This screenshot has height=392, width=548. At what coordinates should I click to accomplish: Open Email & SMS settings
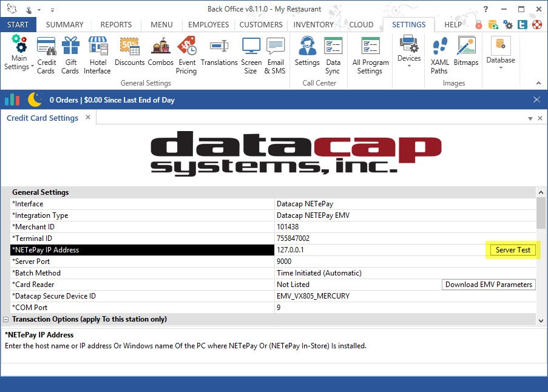(275, 55)
